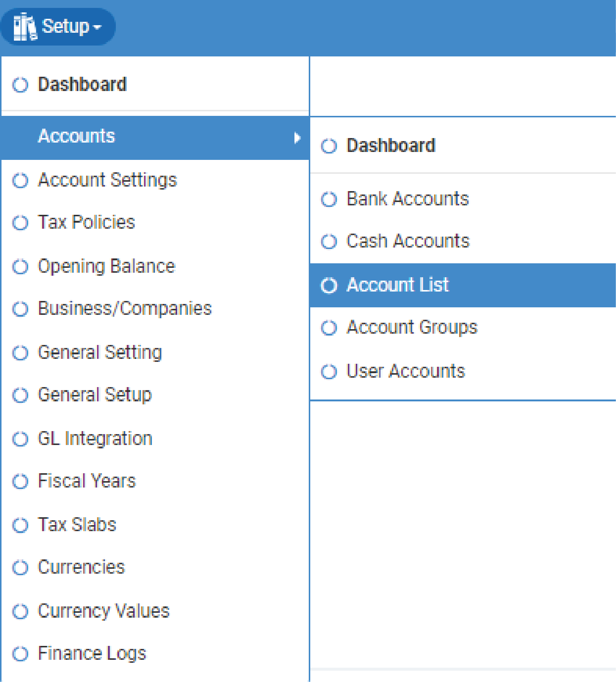
Task: Select Cash Accounts in the submenu
Action: tap(408, 241)
